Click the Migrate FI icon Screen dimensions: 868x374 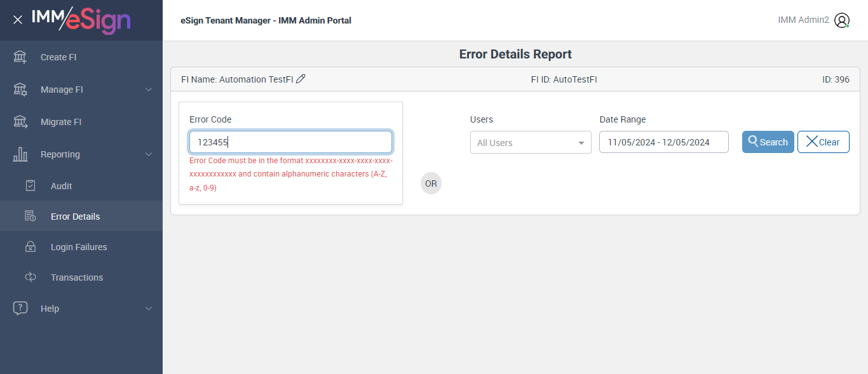(20, 122)
